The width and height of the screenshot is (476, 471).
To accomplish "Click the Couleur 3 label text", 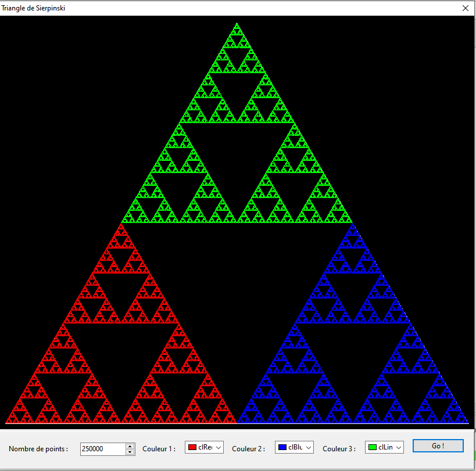I will click(x=339, y=449).
